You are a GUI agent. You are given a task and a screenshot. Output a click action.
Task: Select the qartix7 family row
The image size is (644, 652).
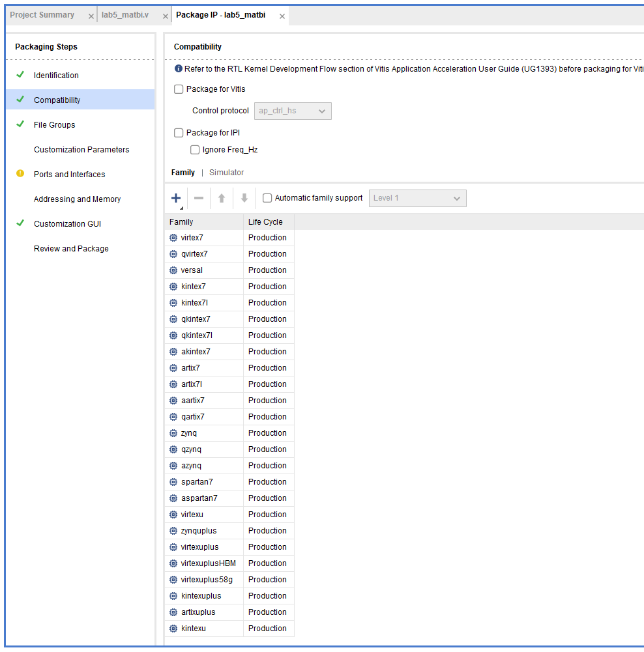(229, 417)
